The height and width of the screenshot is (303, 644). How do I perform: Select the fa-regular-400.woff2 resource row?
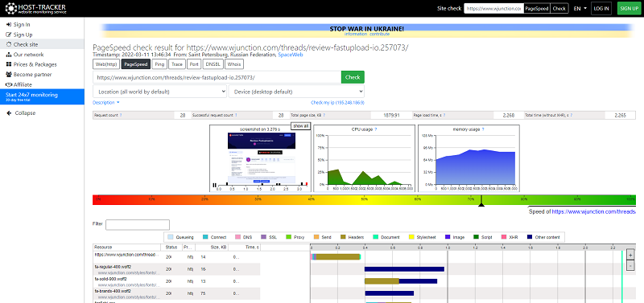(176, 269)
